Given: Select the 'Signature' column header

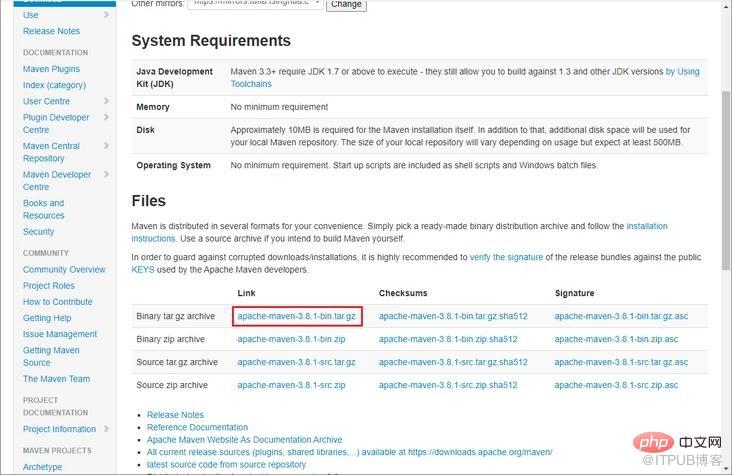Looking at the screenshot, I should click(574, 293).
